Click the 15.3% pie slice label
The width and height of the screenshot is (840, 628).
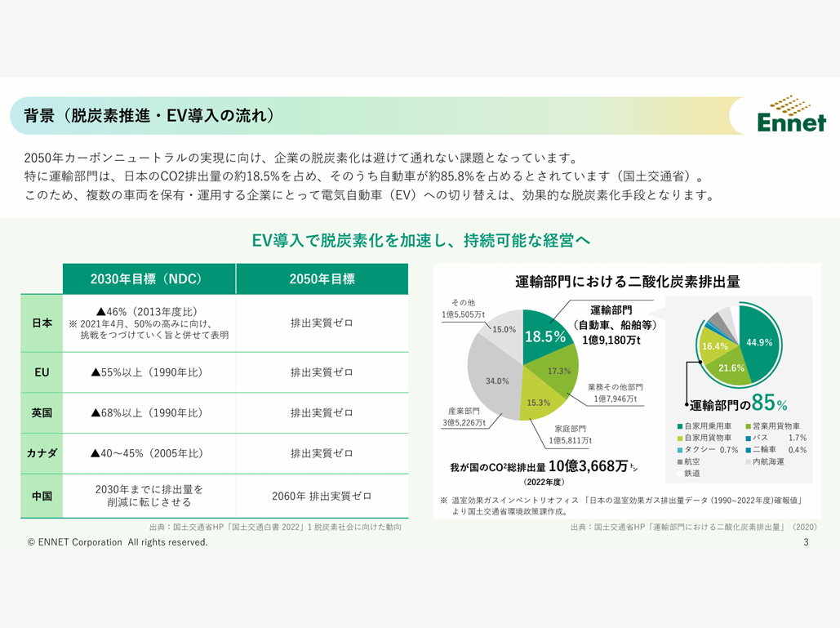point(539,403)
